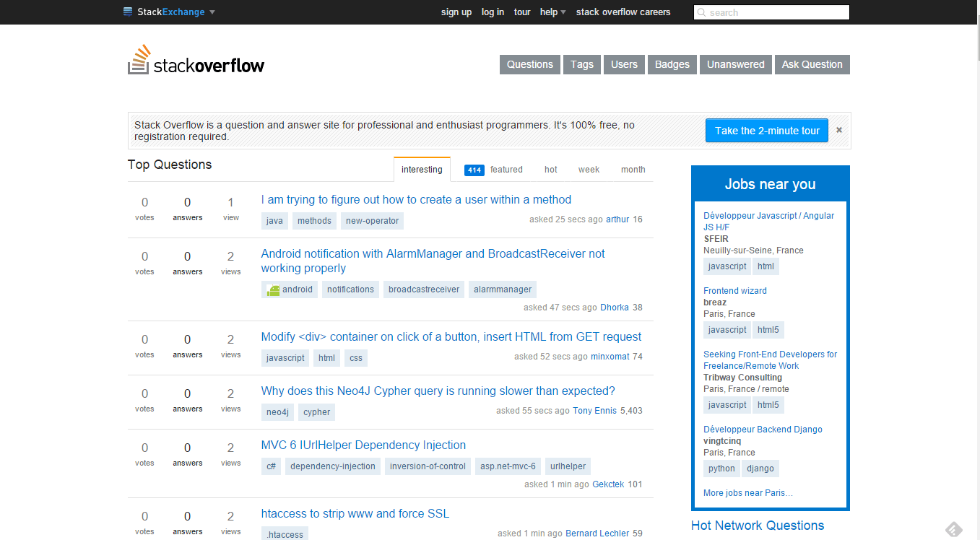
Task: Click the notifications tag
Action: click(350, 289)
